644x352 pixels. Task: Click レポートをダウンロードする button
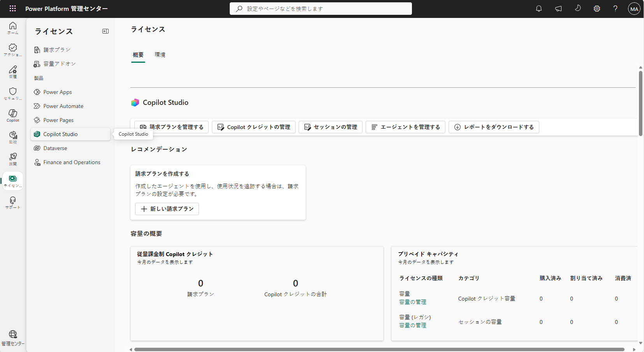coord(494,127)
